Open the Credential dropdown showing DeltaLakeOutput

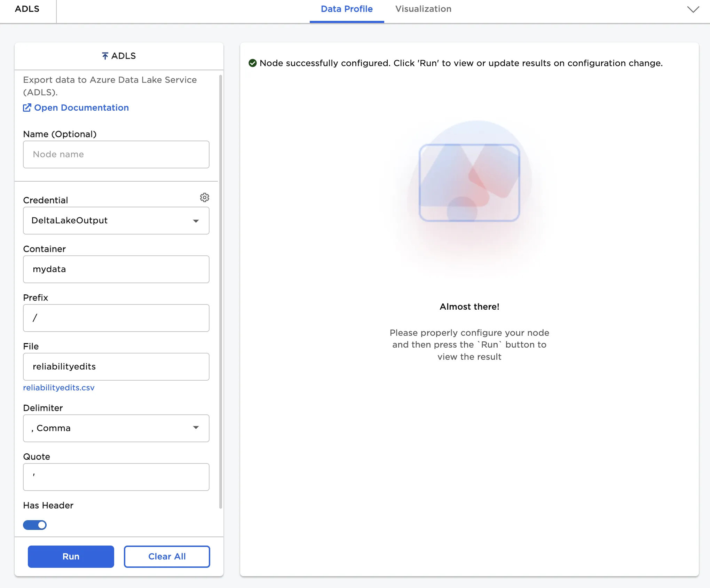(x=116, y=221)
